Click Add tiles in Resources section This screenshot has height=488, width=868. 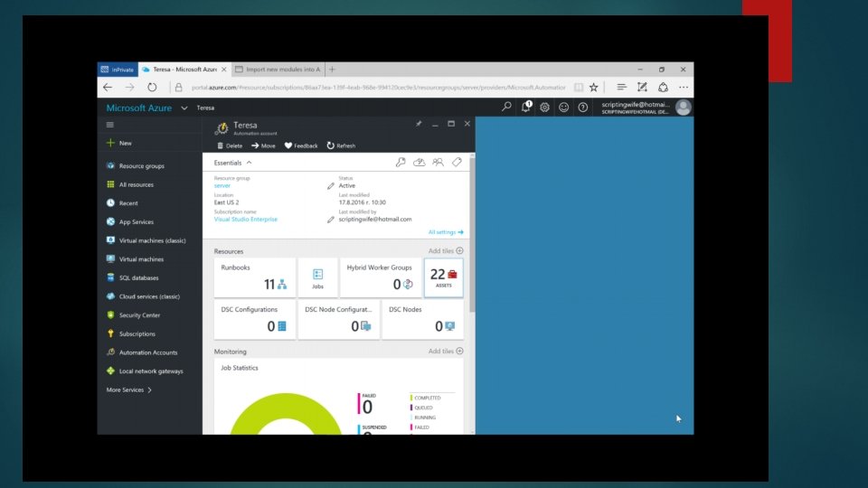[446, 251]
